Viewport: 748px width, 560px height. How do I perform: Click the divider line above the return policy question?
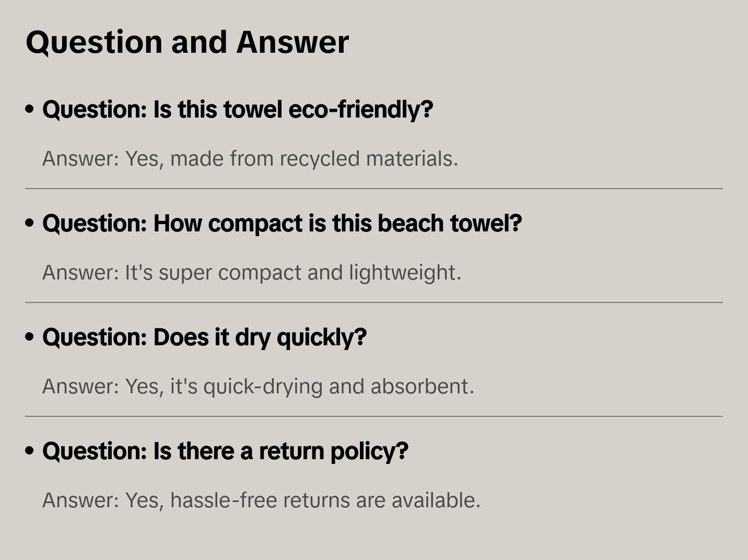(x=374, y=416)
